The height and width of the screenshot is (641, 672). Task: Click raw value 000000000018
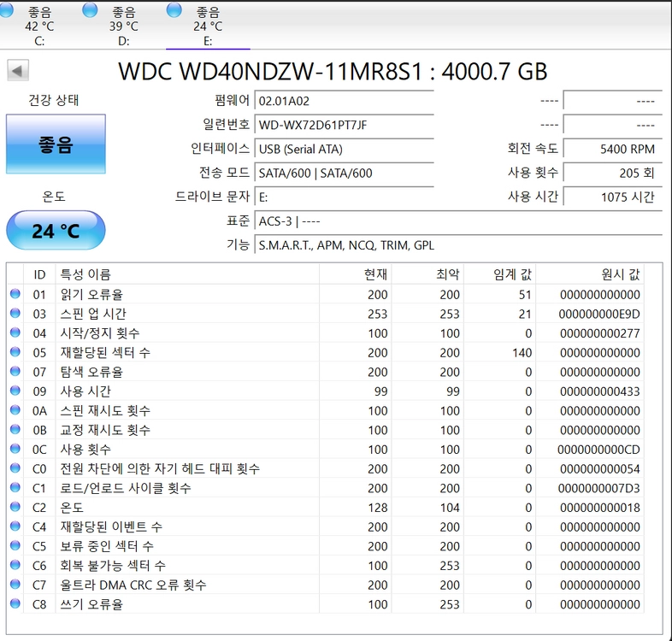(599, 508)
